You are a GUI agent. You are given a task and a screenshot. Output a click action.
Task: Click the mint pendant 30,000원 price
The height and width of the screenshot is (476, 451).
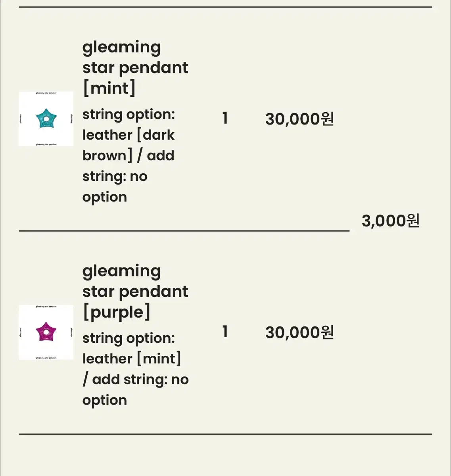coord(299,119)
